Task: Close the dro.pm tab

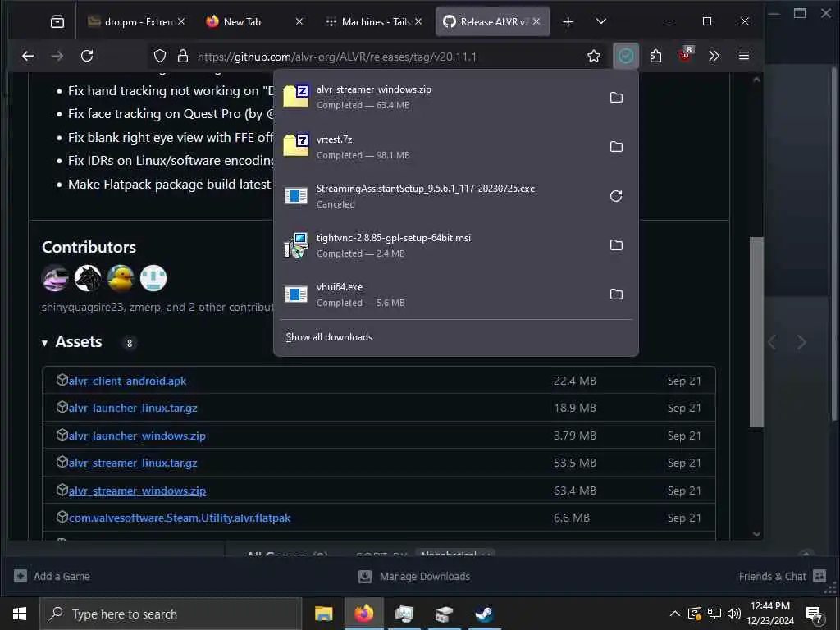Action: tap(181, 21)
